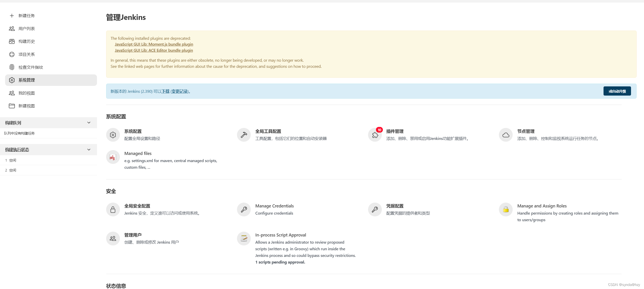Open the 凭据配置 card title
Image resolution: width=644 pixels, height=289 pixels.
pos(395,206)
